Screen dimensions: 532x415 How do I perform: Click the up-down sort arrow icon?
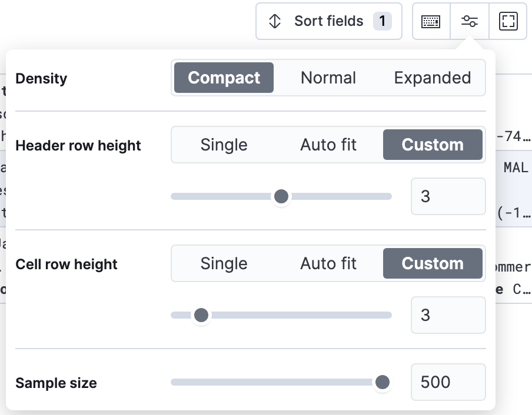(x=274, y=21)
